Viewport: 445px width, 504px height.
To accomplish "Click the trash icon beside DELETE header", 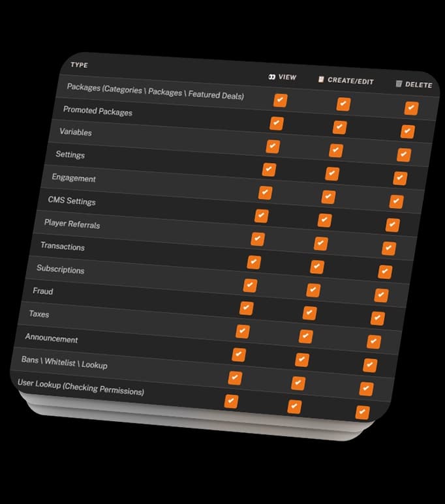I will coord(399,83).
